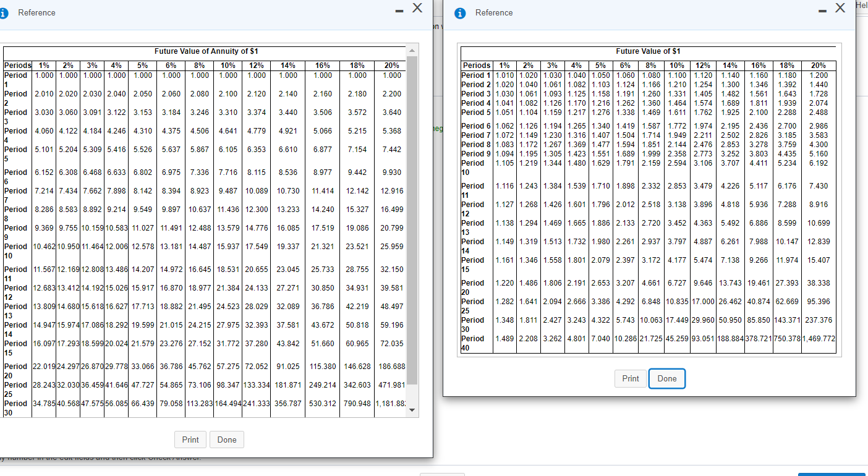Click the Period 25 row label in the annuity table

pyautogui.click(x=17, y=389)
